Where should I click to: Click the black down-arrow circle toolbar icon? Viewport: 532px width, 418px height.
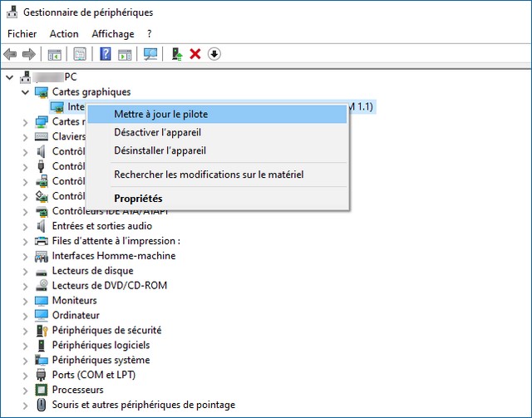tap(214, 54)
